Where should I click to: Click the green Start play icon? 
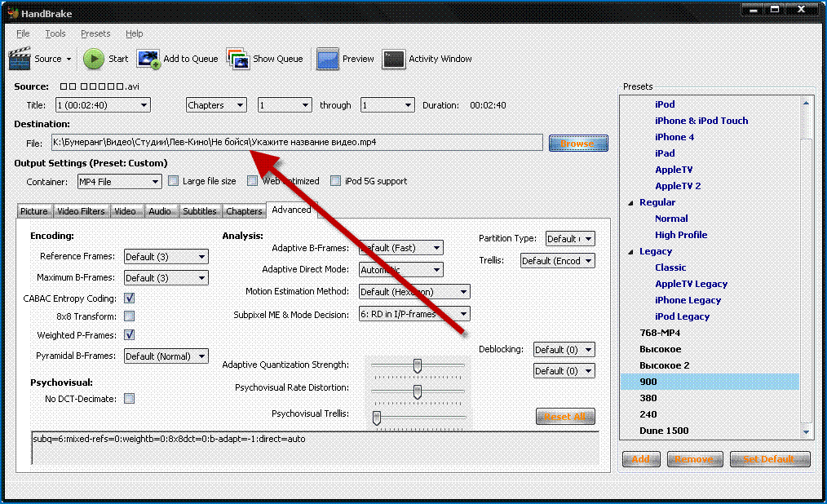click(x=94, y=59)
